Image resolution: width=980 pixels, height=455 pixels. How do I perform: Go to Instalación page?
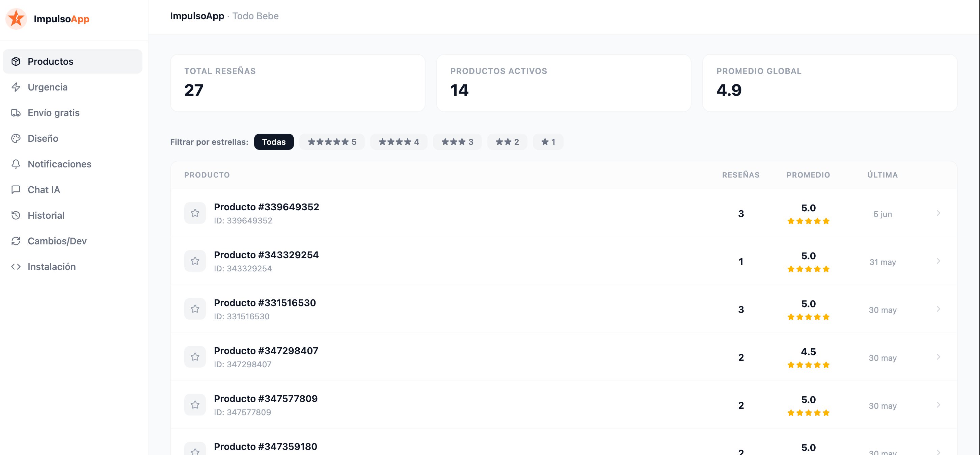[72, 267]
